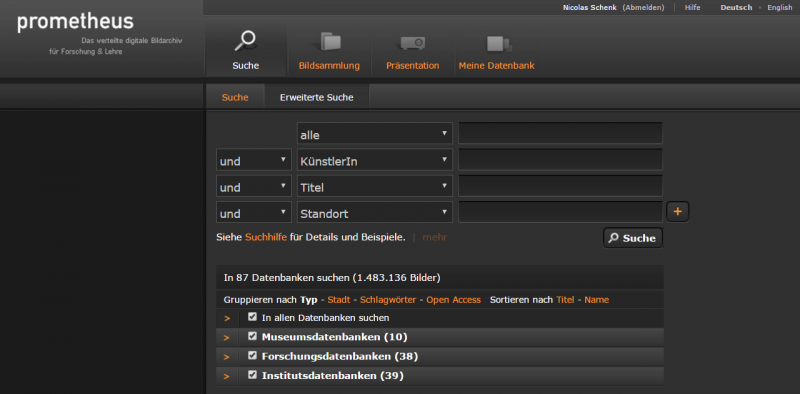800x394 pixels.
Task: Click Abmelden to log out
Action: (x=643, y=8)
